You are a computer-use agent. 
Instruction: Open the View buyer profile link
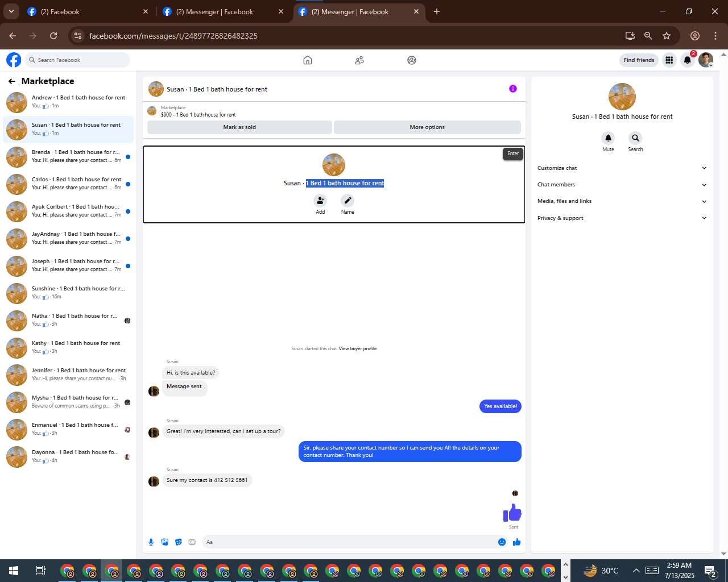pos(358,349)
